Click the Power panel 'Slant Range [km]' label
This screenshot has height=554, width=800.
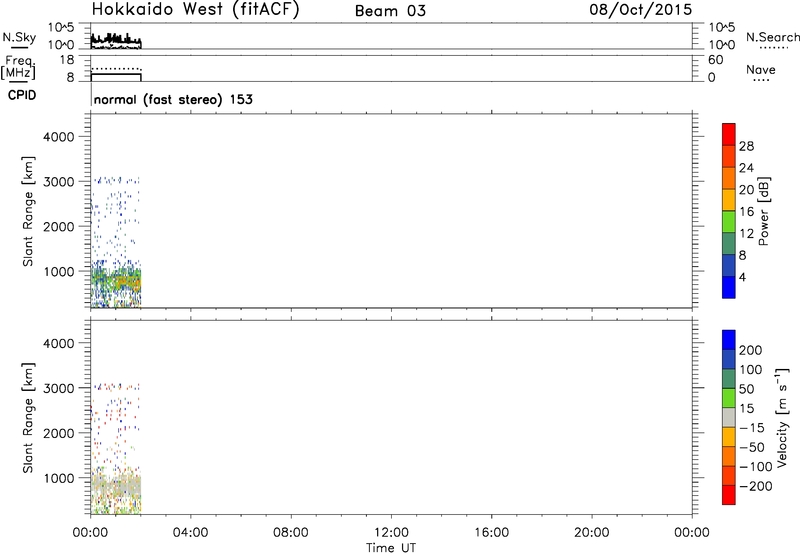28,211
